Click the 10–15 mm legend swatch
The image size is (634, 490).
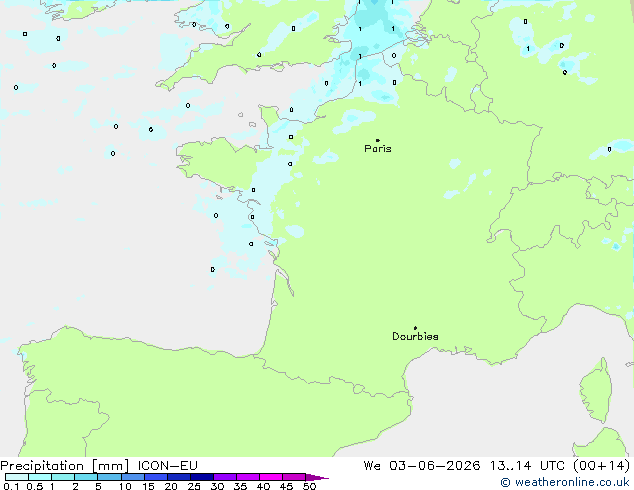pyautogui.click(x=133, y=477)
